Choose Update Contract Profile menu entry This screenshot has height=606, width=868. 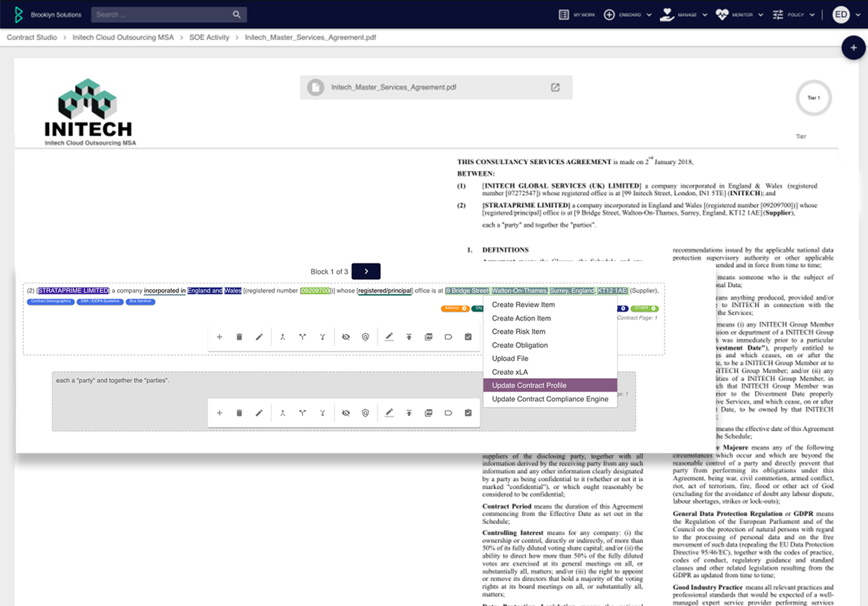pos(550,385)
